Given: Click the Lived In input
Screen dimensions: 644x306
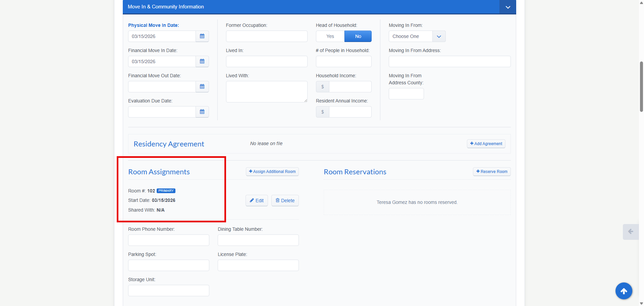Looking at the screenshot, I should pos(267,61).
